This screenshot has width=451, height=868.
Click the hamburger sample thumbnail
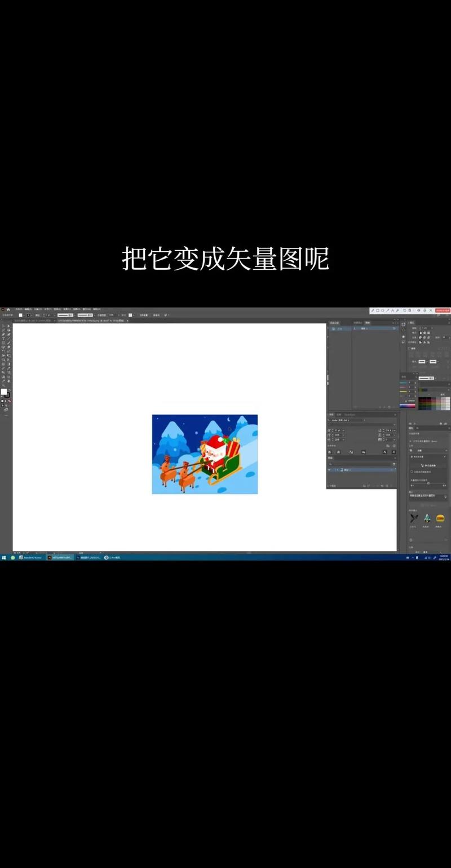[440, 518]
